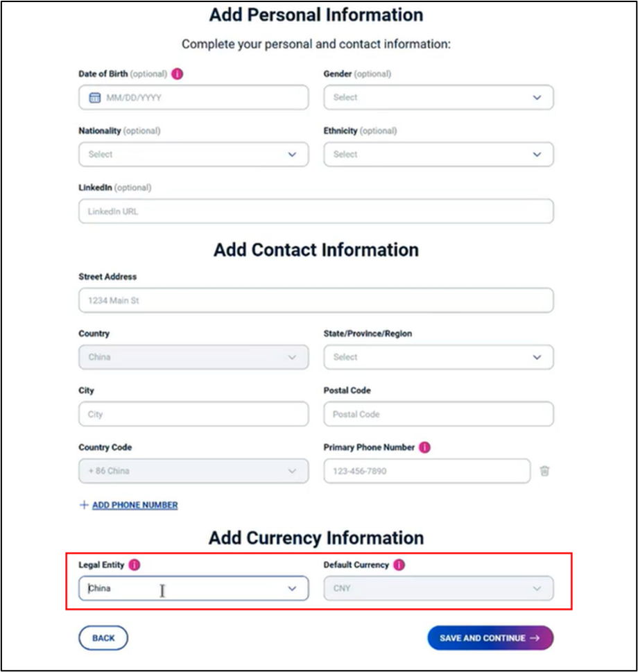Select the City text field
The image size is (638, 672).
click(x=193, y=414)
